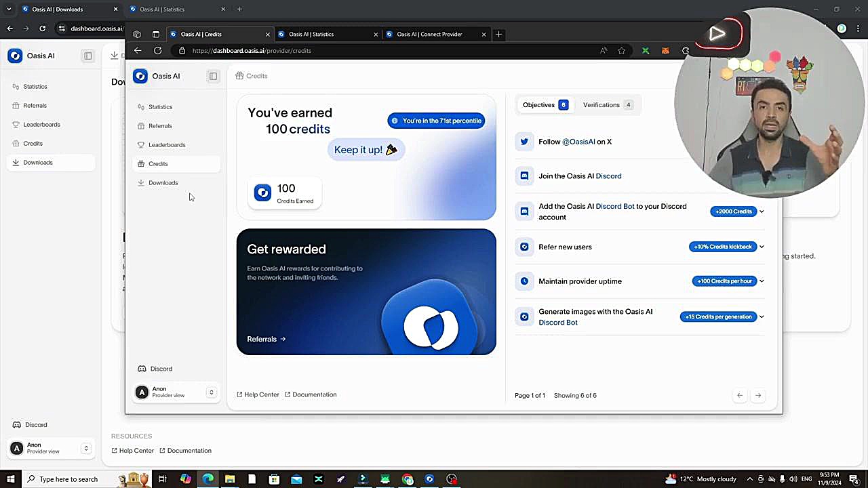Open Anon account switcher in background window
Viewport: 868px width, 488px height.
[x=51, y=449]
